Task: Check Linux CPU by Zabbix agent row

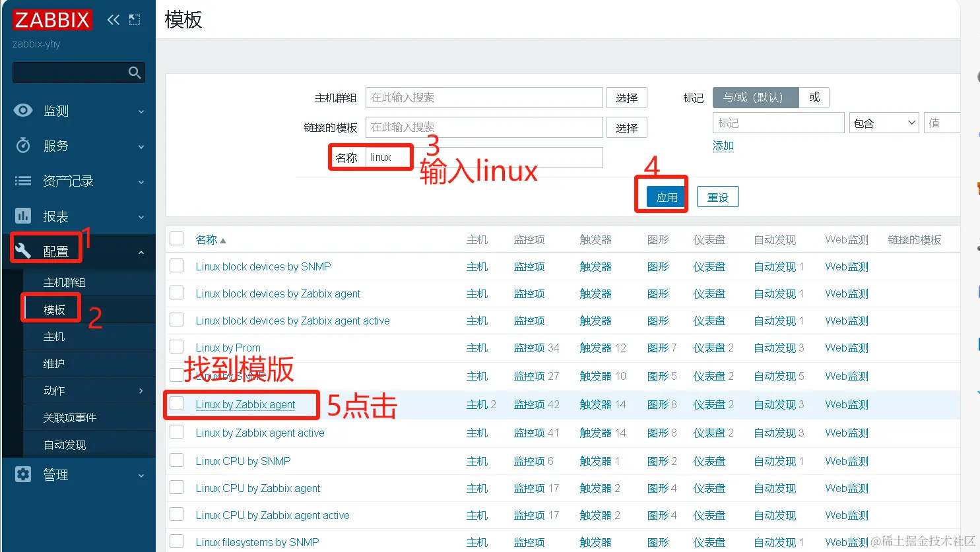Action: [x=177, y=487]
